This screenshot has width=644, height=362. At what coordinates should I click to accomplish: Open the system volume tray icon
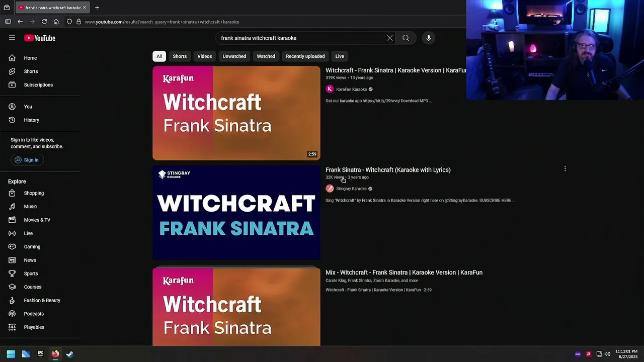[x=607, y=354]
